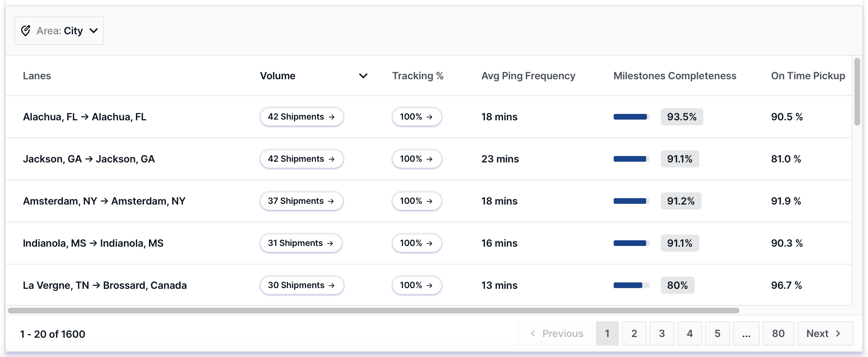Click Amsterdam row 100% tracking arrow

(x=429, y=201)
